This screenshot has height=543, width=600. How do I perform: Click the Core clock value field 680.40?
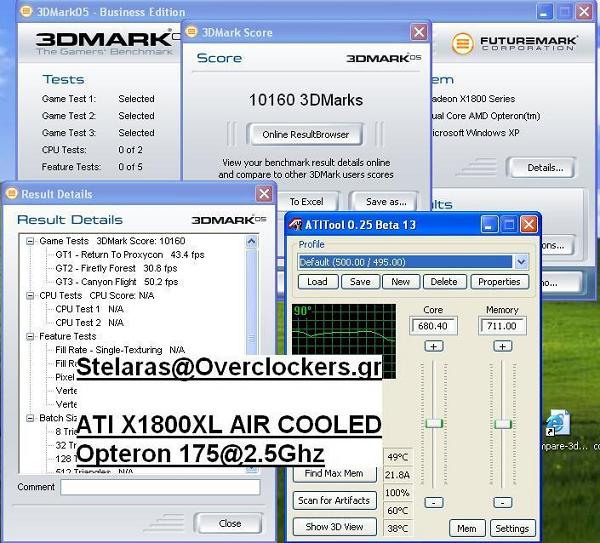point(433,326)
